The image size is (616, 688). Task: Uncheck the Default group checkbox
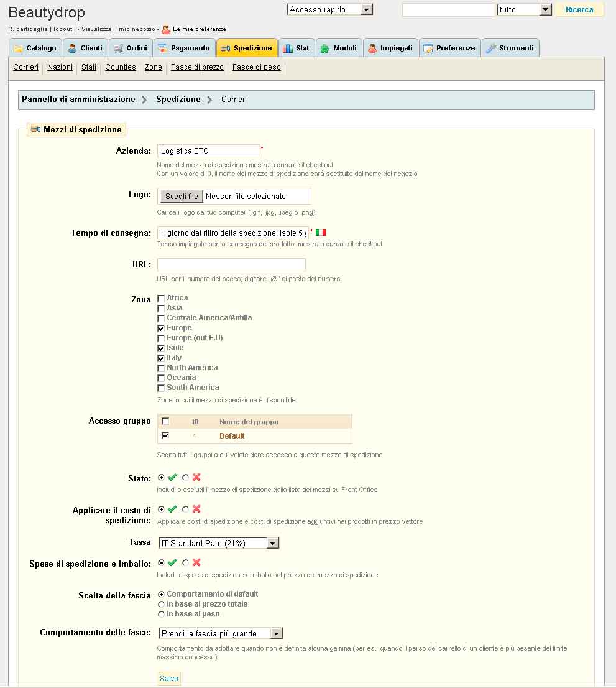pos(165,435)
